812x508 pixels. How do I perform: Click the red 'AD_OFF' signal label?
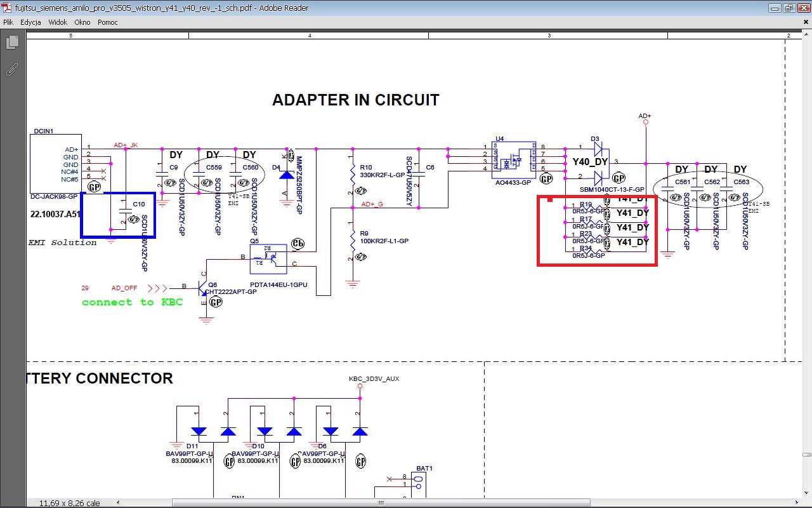click(x=124, y=288)
